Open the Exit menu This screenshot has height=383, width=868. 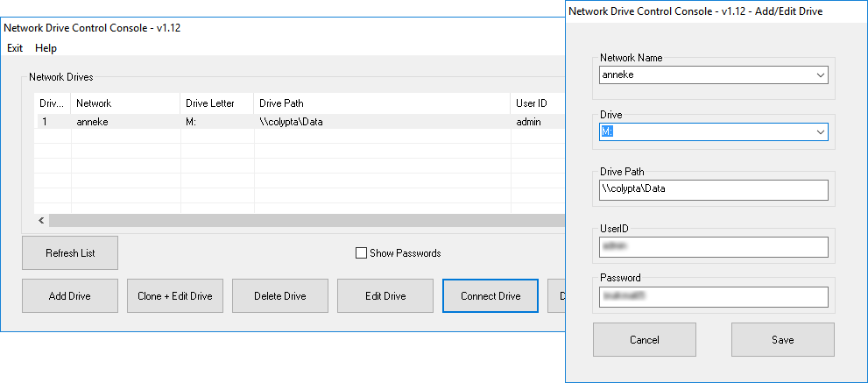(15, 48)
